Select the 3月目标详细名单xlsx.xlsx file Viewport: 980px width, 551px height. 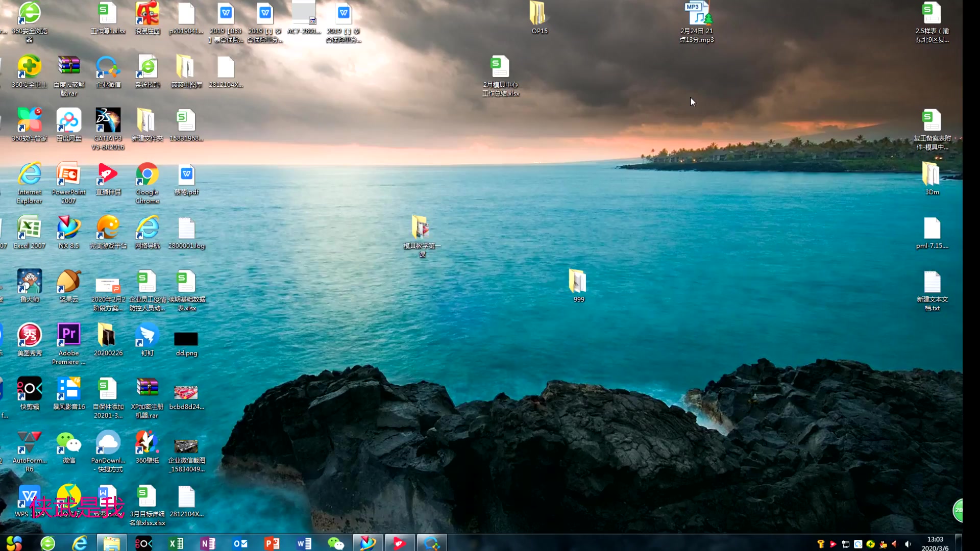(148, 505)
